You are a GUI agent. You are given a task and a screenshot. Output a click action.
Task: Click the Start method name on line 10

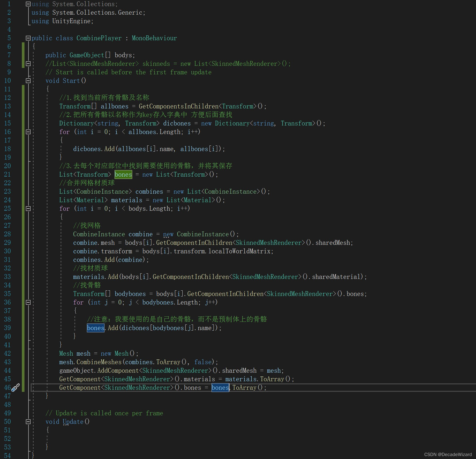point(71,81)
